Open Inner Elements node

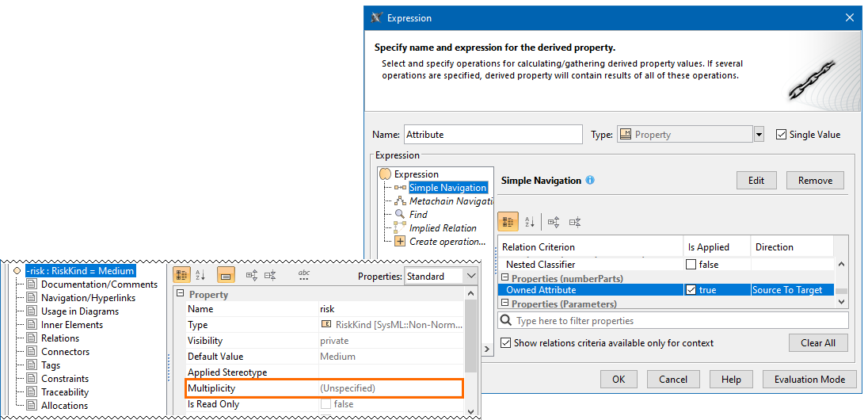coord(72,325)
